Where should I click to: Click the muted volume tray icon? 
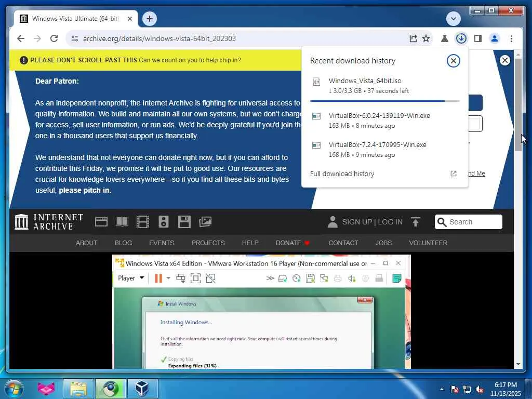(480, 390)
